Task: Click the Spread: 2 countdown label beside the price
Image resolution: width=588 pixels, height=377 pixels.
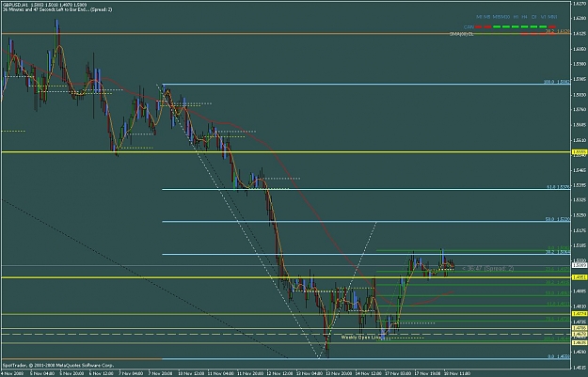Action: [488, 269]
